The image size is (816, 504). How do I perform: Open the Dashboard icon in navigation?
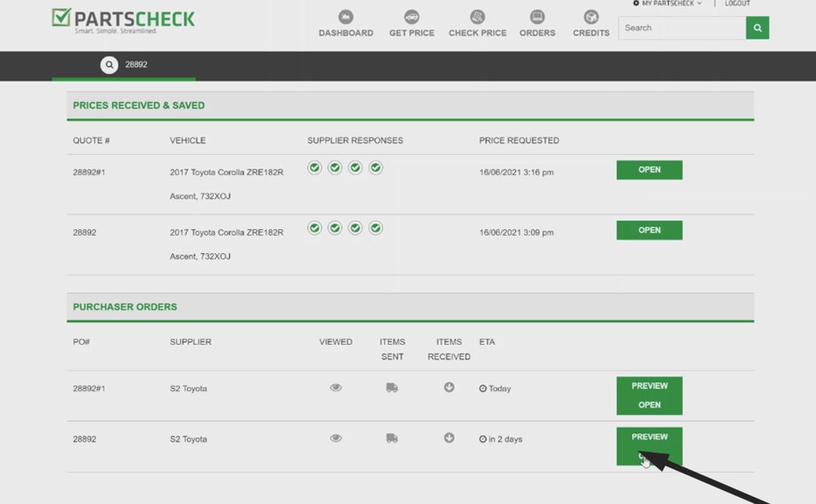point(346,17)
